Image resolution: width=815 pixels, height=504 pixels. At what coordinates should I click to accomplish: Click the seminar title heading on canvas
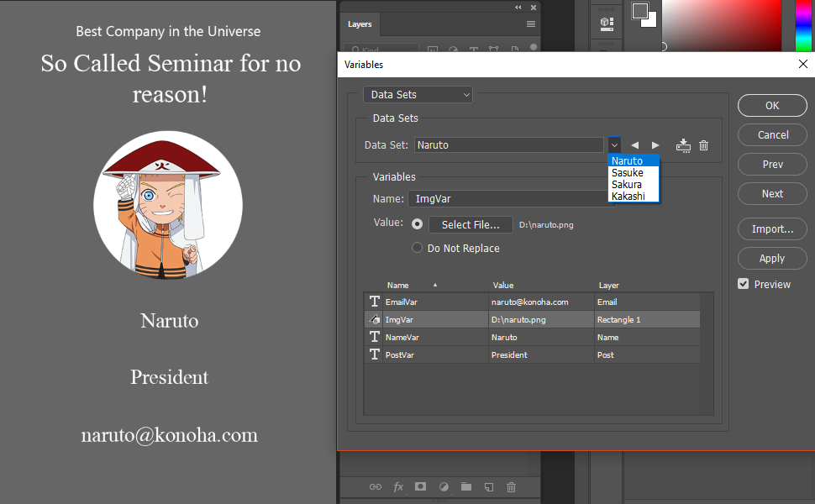pyautogui.click(x=171, y=78)
